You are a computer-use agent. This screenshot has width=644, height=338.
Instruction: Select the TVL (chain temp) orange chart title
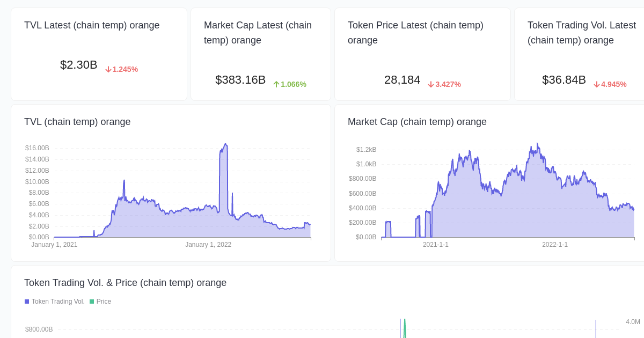(x=77, y=122)
